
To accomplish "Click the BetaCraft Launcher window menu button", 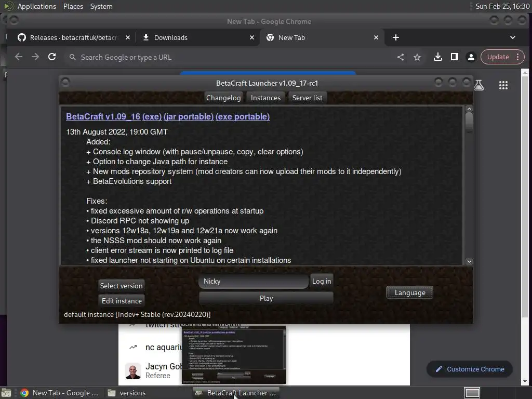I will pyautogui.click(x=65, y=83).
